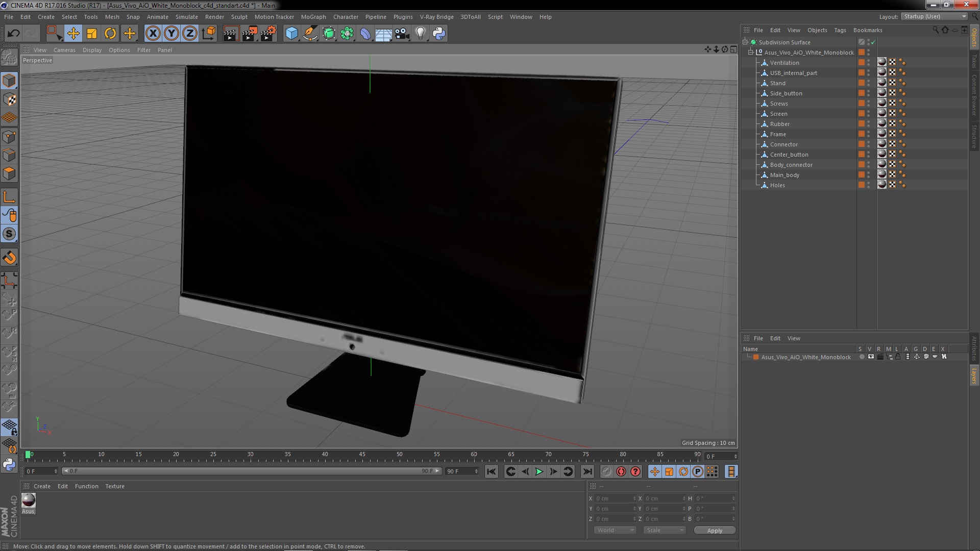The image size is (980, 551).
Task: Open the Material Manager Create menu
Action: [42, 486]
